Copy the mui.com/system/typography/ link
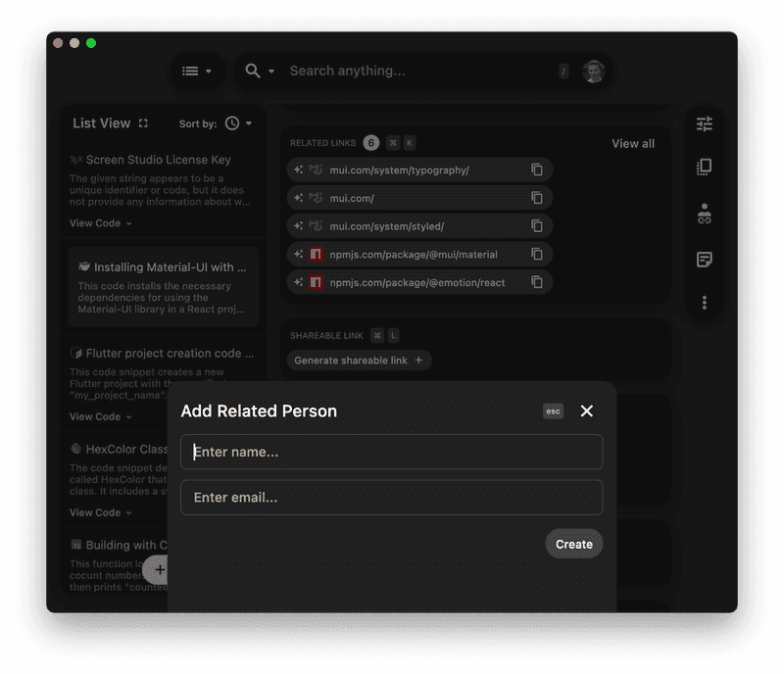The image size is (784, 674). 537,169
